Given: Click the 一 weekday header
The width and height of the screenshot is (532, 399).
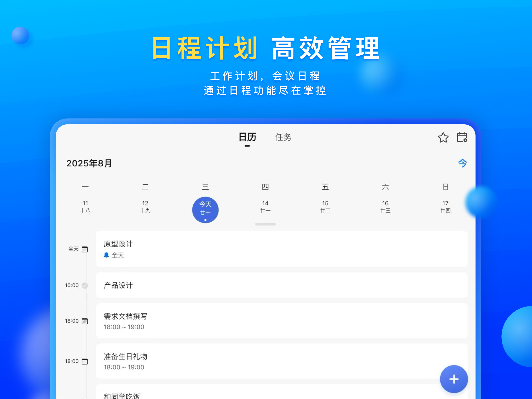Looking at the screenshot, I should (85, 187).
